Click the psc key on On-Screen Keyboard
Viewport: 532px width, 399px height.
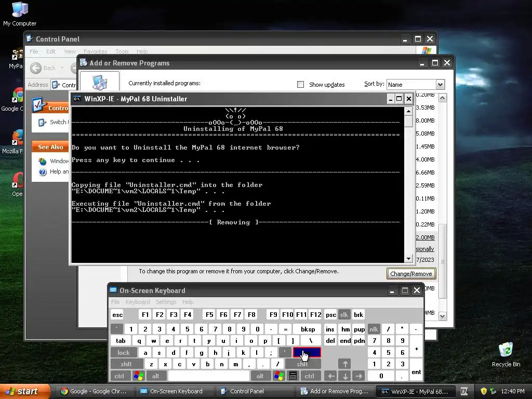(330, 314)
